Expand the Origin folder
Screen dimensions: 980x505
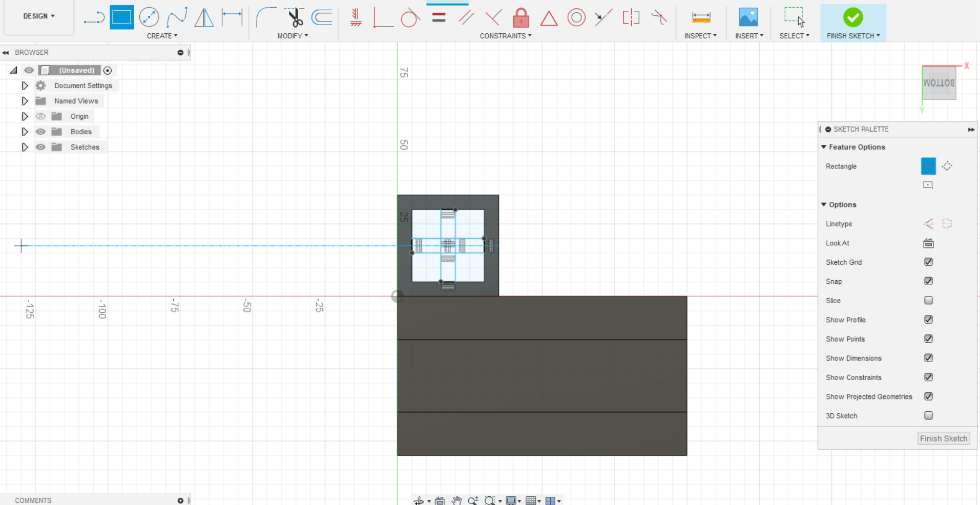[x=25, y=116]
